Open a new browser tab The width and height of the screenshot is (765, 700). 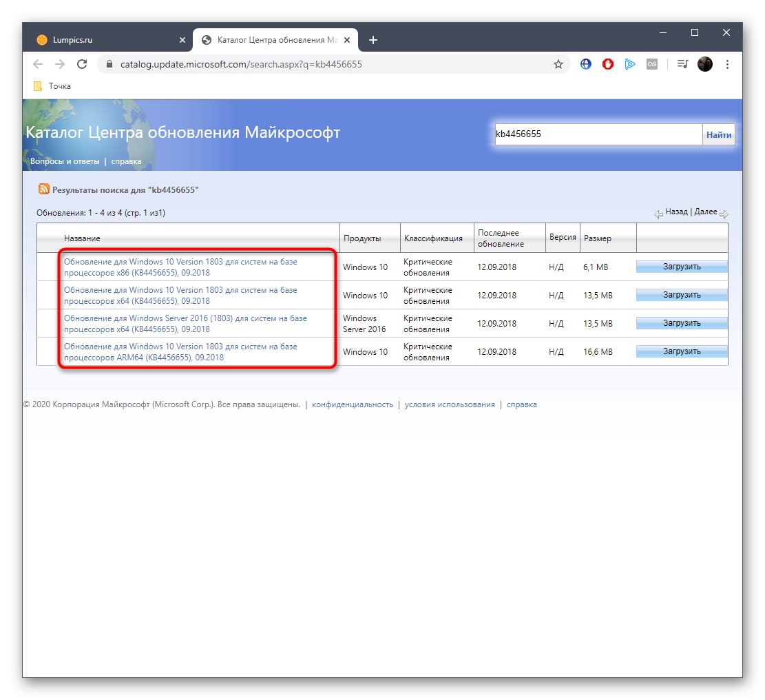tap(373, 40)
